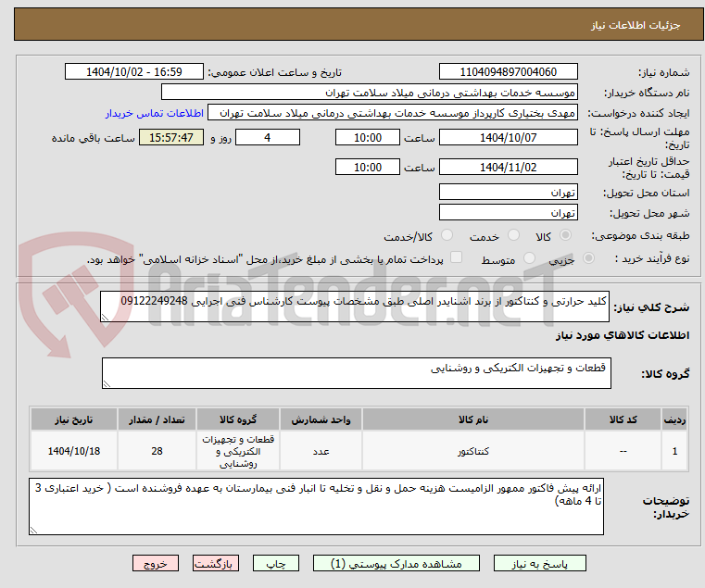705x588 pixels.
Task: Click the resize grip of شرح کلی نیاز box
Action: (x=105, y=318)
